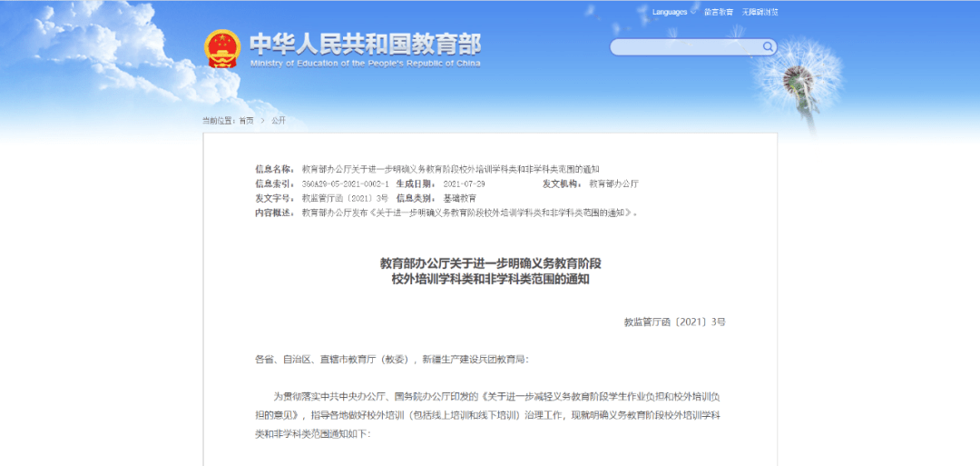
Task: Click the 基础教育 category value
Action: point(459,198)
